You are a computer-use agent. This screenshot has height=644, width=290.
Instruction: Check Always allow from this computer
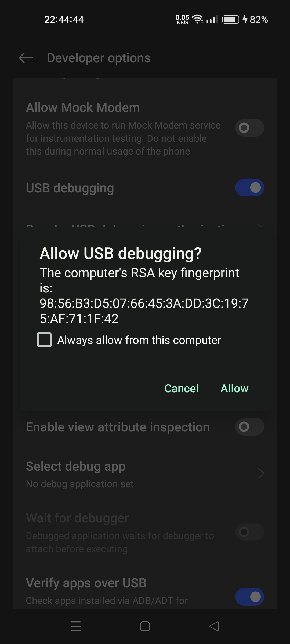tap(44, 340)
